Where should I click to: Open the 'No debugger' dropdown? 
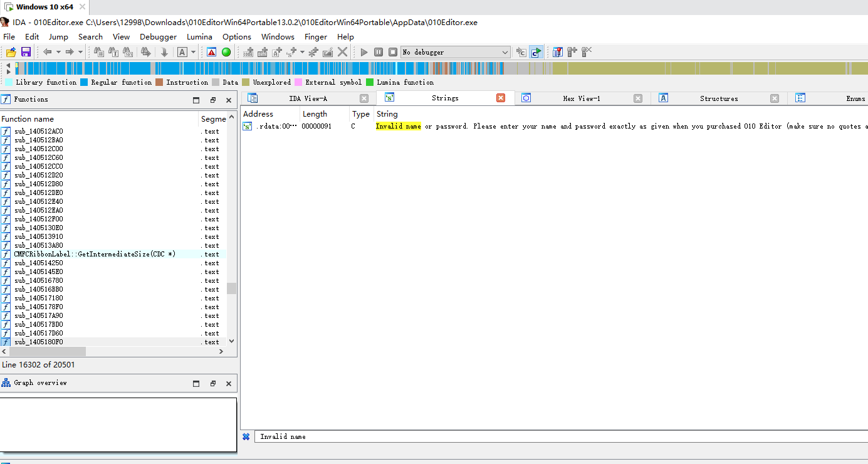tap(456, 52)
